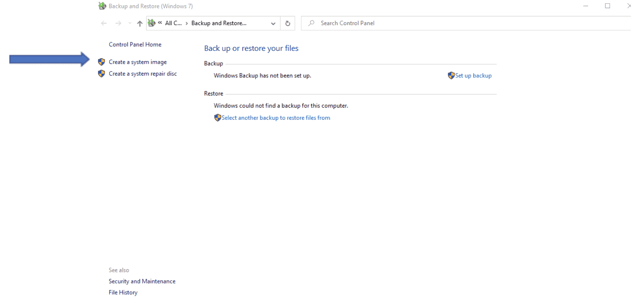The image size is (644, 304).
Task: Open File History link
Action: point(123,293)
